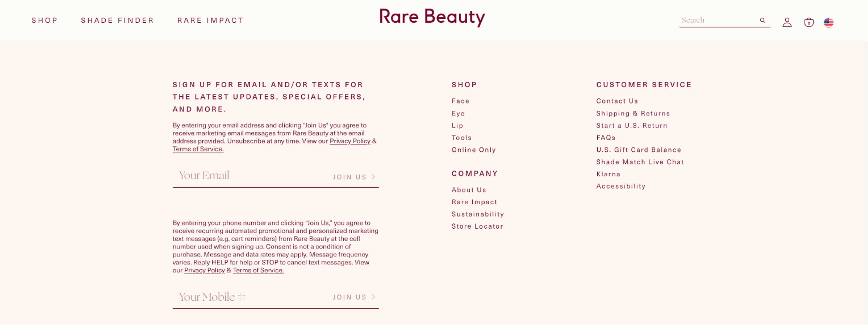Click the email signup Join Us button

[349, 177]
